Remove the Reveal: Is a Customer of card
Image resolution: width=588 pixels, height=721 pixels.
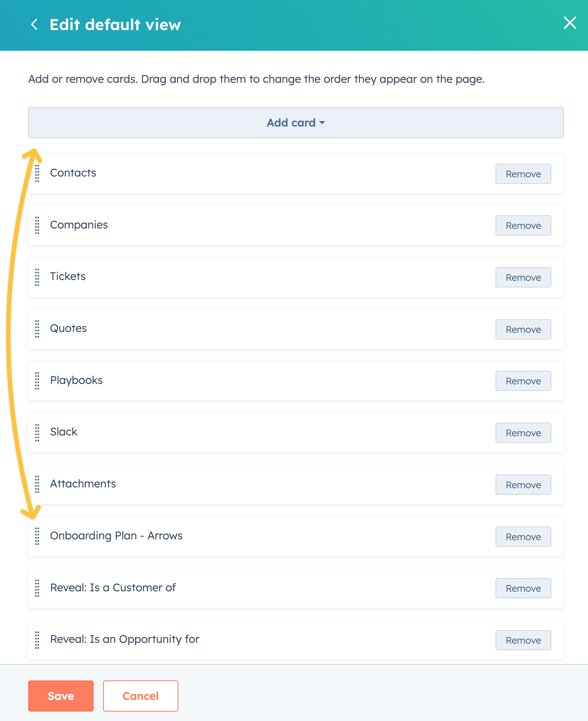pyautogui.click(x=523, y=588)
